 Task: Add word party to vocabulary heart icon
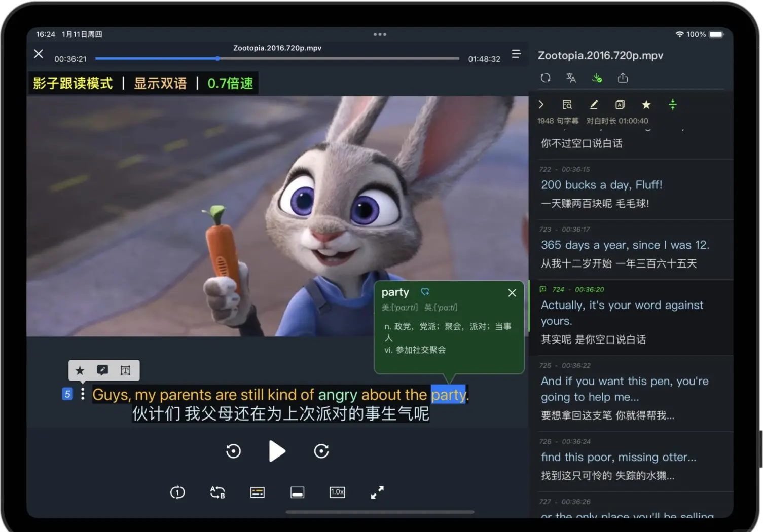pos(425,292)
